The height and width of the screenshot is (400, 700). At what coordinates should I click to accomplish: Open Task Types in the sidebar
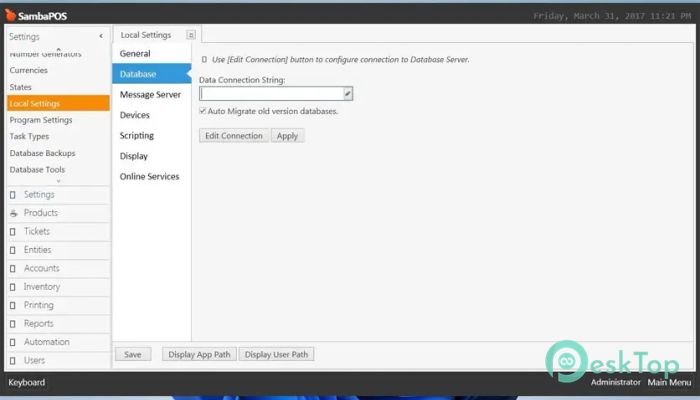[58, 136]
